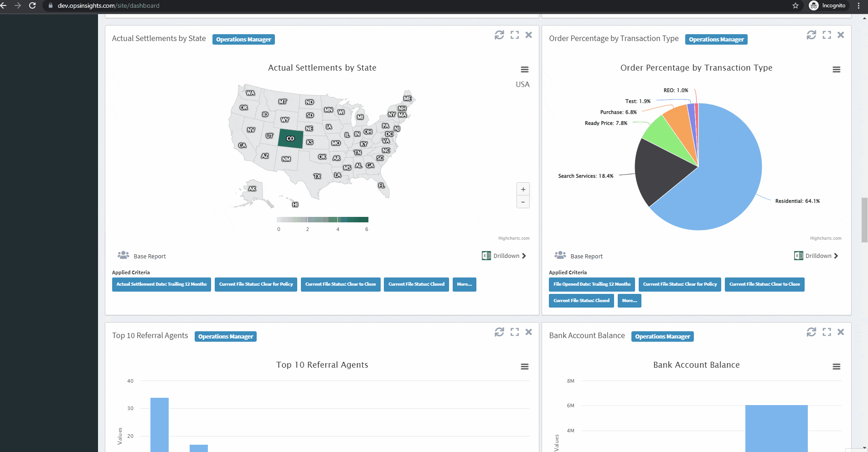Click the browser address bar

(182, 5)
